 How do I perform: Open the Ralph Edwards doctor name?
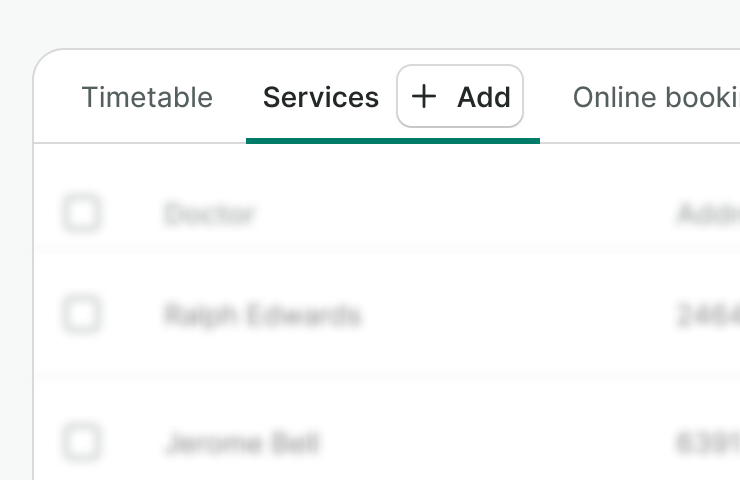coord(262,316)
